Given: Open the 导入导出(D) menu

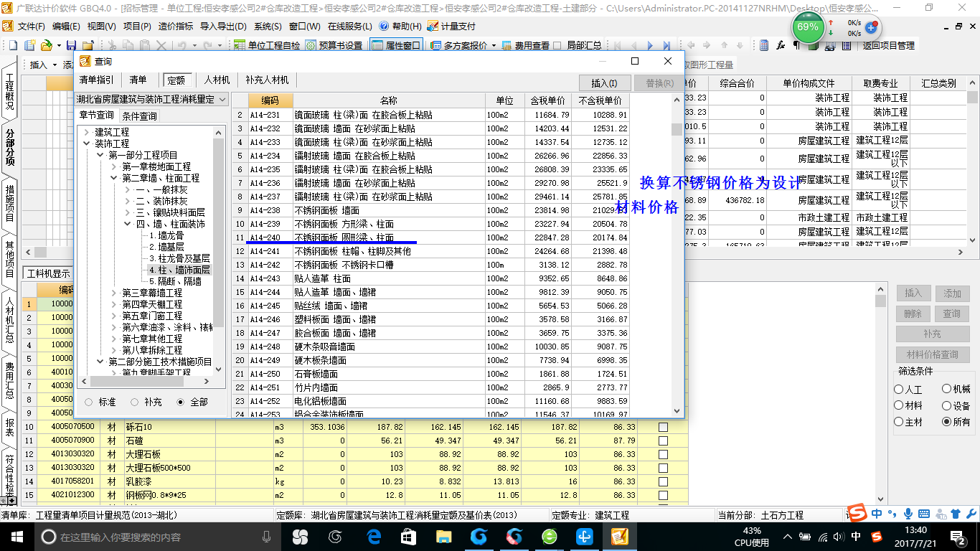Looking at the screenshot, I should pos(223,27).
